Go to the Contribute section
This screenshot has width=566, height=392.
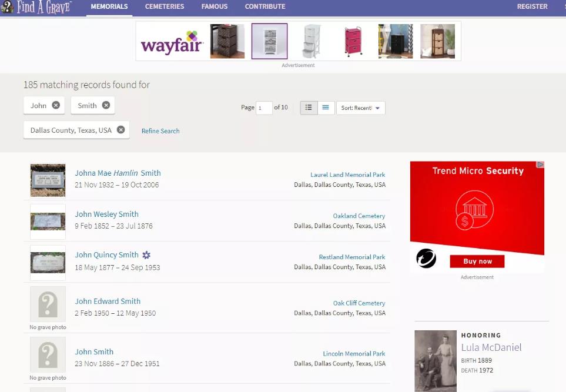click(x=265, y=6)
